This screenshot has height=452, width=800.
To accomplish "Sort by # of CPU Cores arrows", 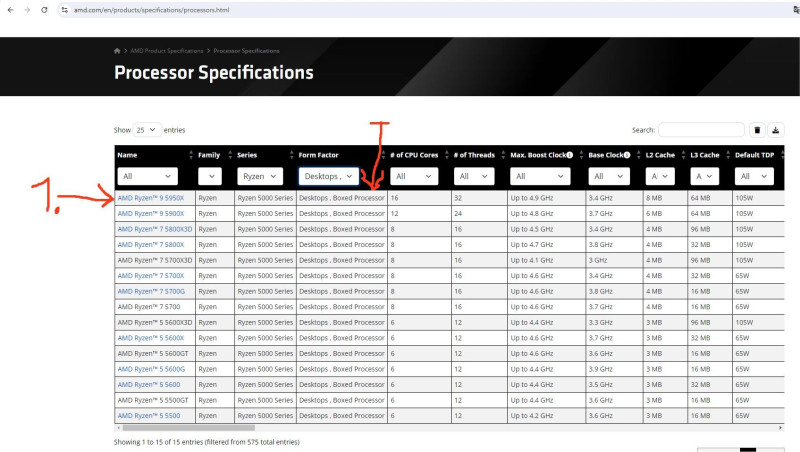I will click(x=447, y=155).
